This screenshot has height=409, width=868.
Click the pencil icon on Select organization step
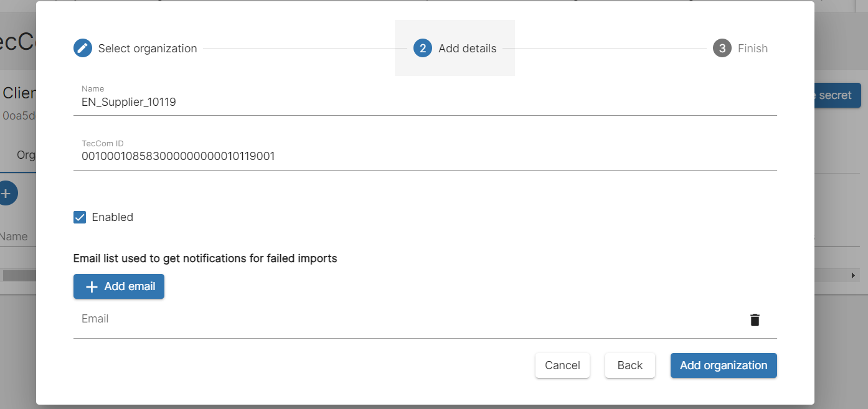(82, 47)
